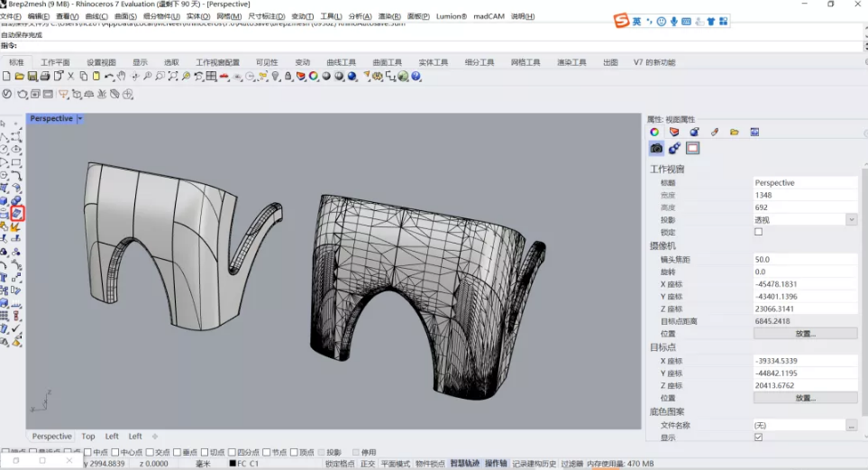The image size is (868, 470).
Task: Open the 文件(F) menu
Action: pos(11,16)
